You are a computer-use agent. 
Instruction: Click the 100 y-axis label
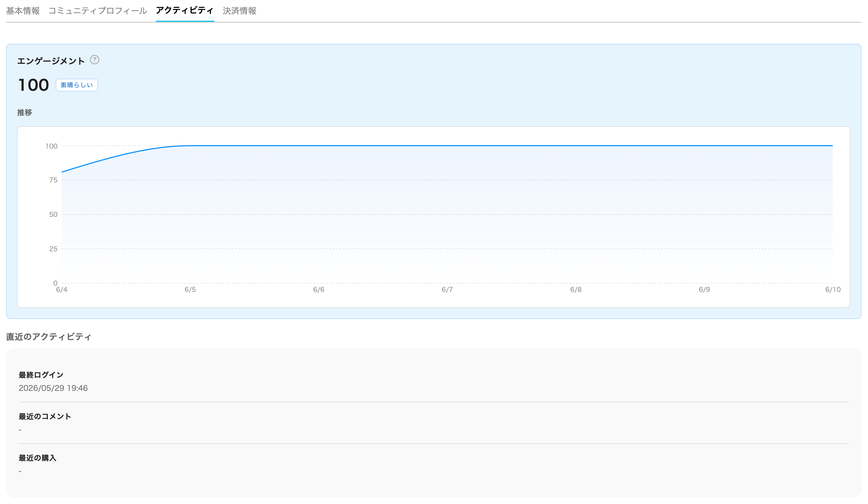coord(52,146)
